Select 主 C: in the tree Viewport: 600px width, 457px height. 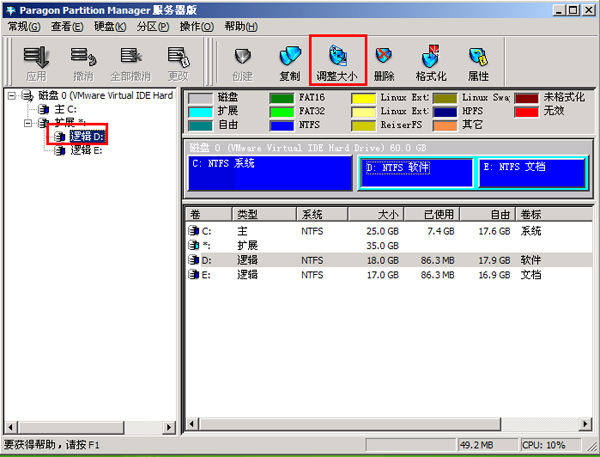tap(65, 109)
